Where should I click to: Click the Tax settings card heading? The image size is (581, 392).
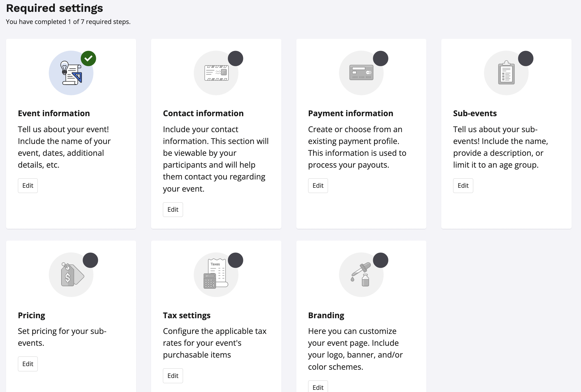pos(187,315)
